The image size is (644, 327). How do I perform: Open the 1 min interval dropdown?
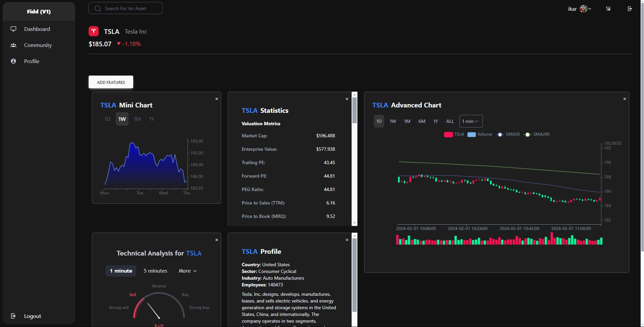point(471,121)
